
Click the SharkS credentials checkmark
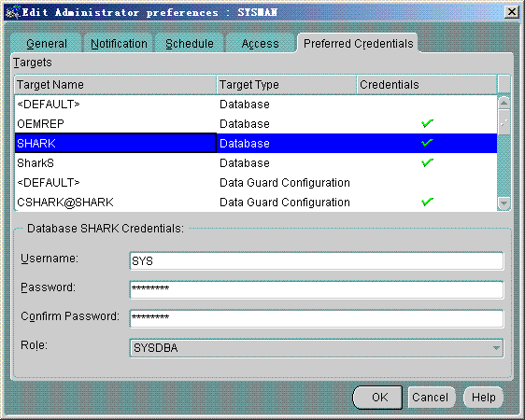point(427,162)
